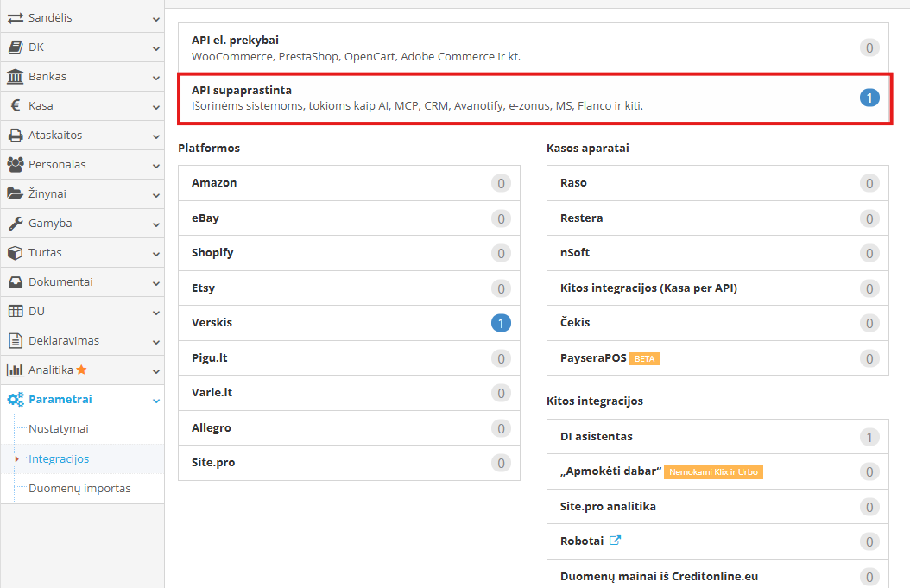Viewport: 910px width, 588px height.
Task: Open the Allegro platform integration
Action: pyautogui.click(x=349, y=427)
